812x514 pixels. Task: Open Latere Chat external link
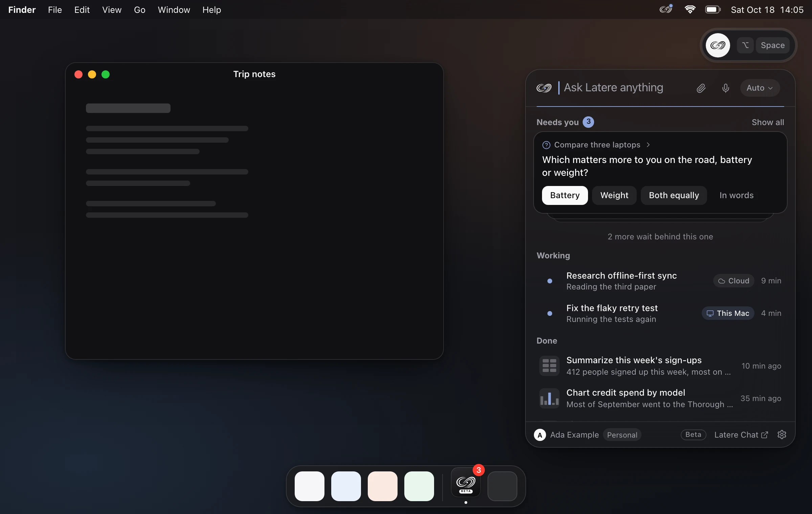click(x=741, y=435)
